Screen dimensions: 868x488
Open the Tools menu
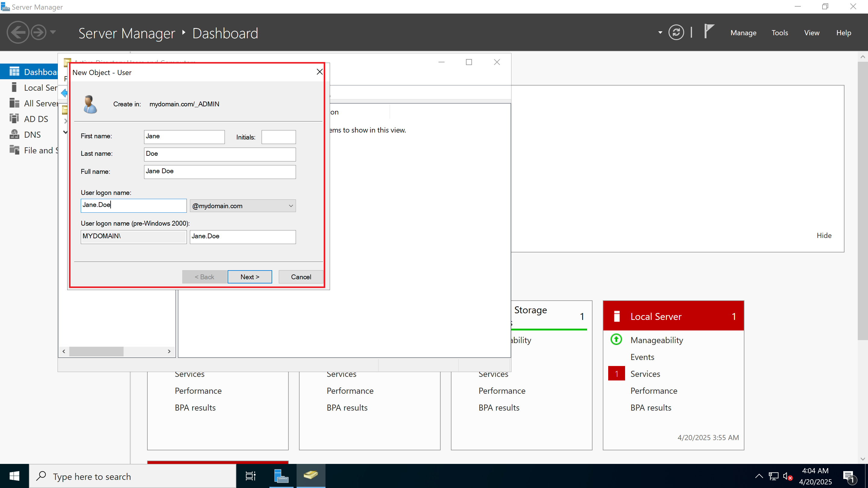(x=780, y=33)
